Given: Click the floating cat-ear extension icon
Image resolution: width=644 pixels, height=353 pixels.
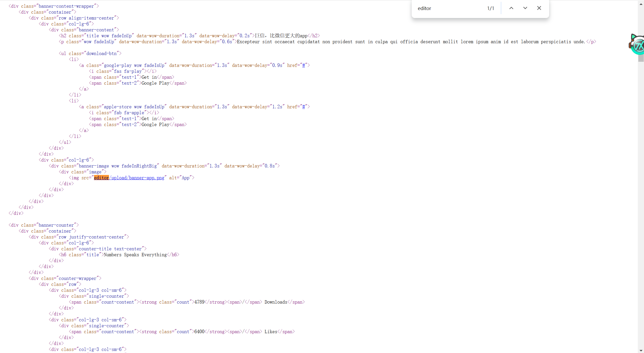Looking at the screenshot, I should coord(638,45).
